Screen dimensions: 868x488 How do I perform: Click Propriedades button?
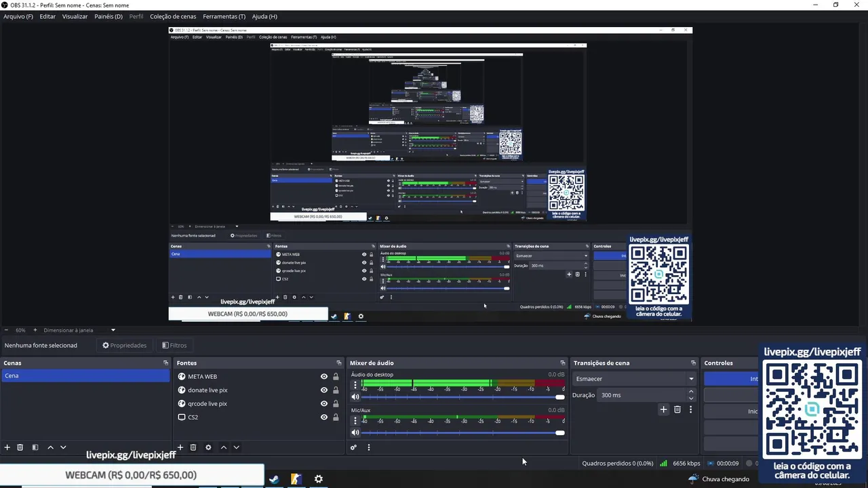[x=125, y=346]
